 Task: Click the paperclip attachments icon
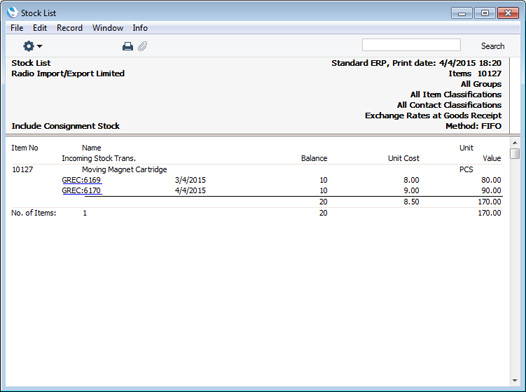click(x=143, y=46)
